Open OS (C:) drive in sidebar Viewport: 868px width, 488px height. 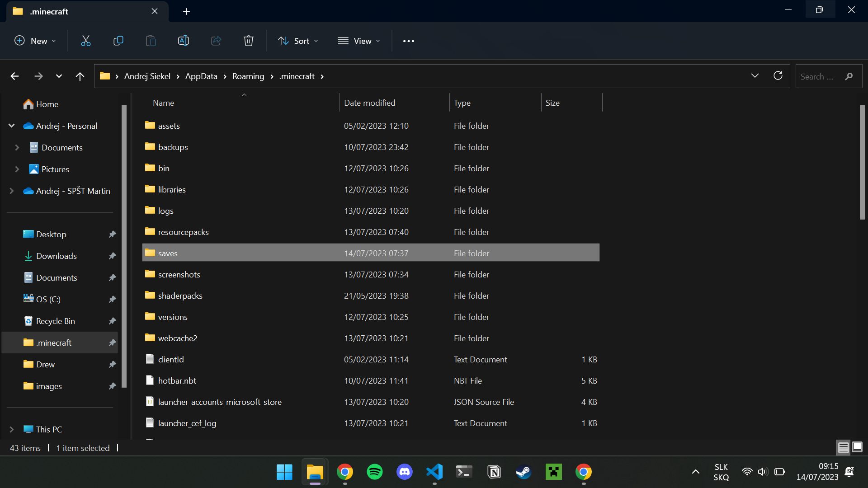click(48, 300)
